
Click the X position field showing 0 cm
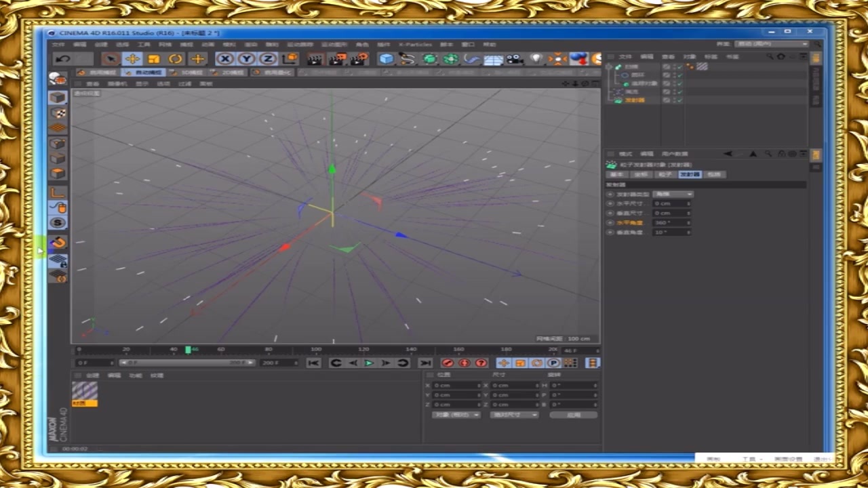457,385
